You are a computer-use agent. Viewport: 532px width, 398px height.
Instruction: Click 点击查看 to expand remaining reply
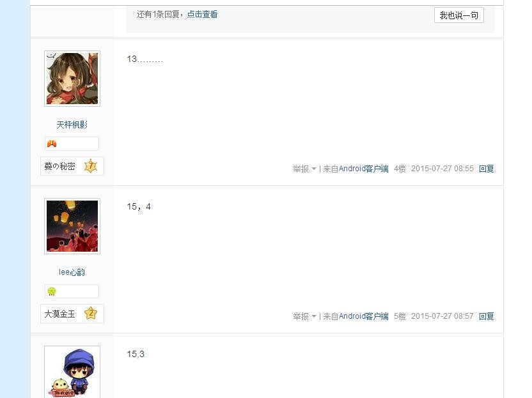click(x=202, y=14)
